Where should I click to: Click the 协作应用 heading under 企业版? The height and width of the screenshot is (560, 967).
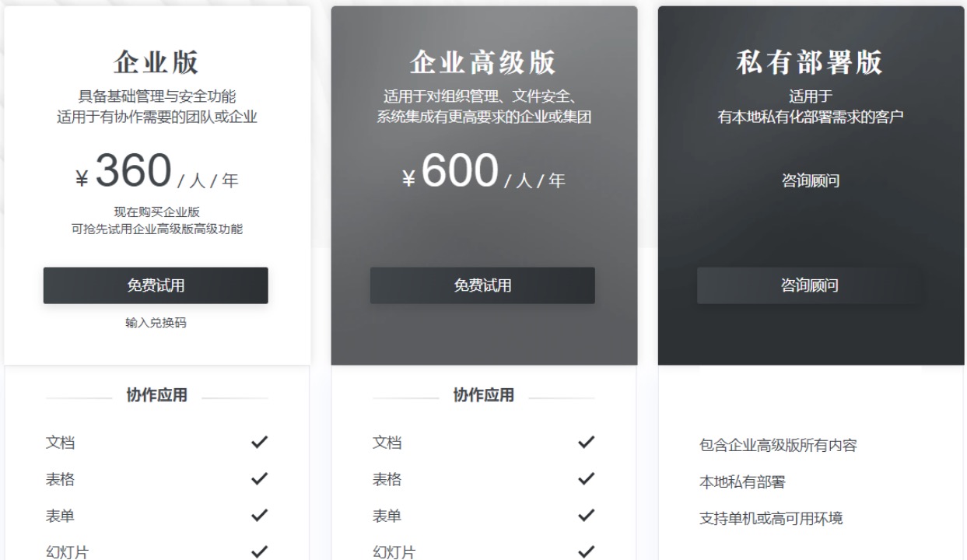coord(156,395)
